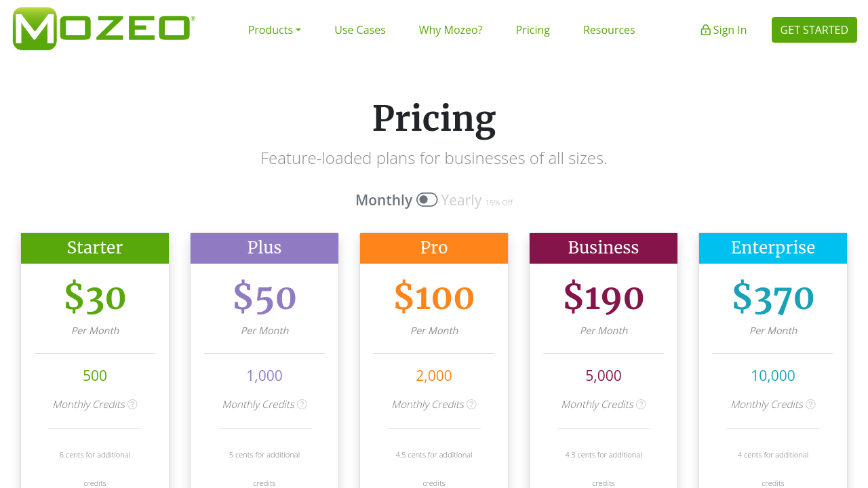Open the Use Cases page

click(x=360, y=30)
